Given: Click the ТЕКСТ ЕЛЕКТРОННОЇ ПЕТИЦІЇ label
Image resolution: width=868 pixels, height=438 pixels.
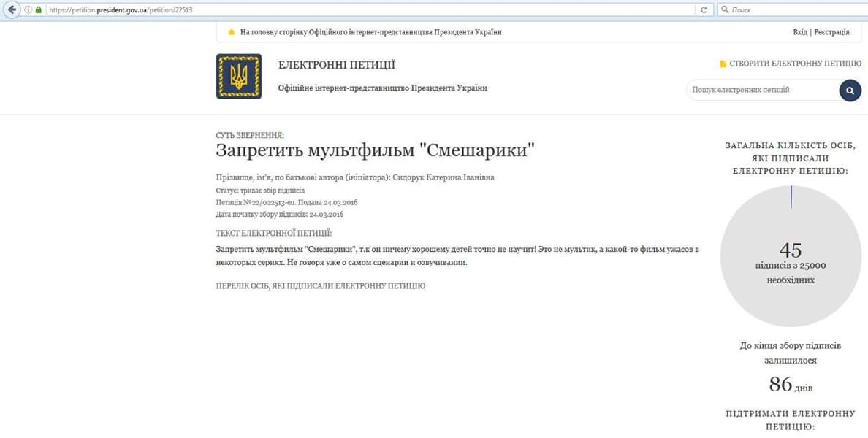Looking at the screenshot, I should pos(274,234).
